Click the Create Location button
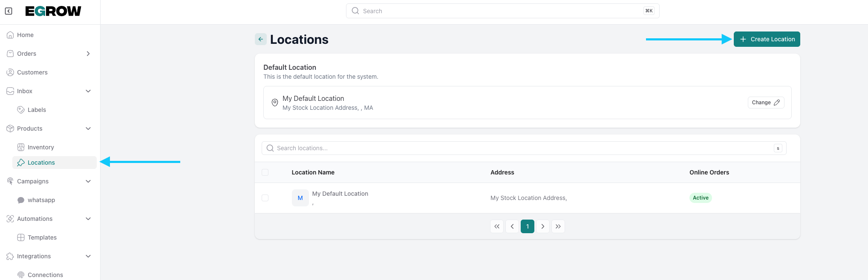The image size is (868, 280). pos(767,39)
